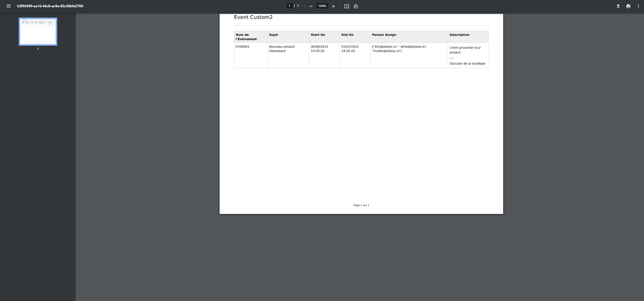Rotate the document counterclockwise
The image size is (644, 301).
(x=356, y=6)
